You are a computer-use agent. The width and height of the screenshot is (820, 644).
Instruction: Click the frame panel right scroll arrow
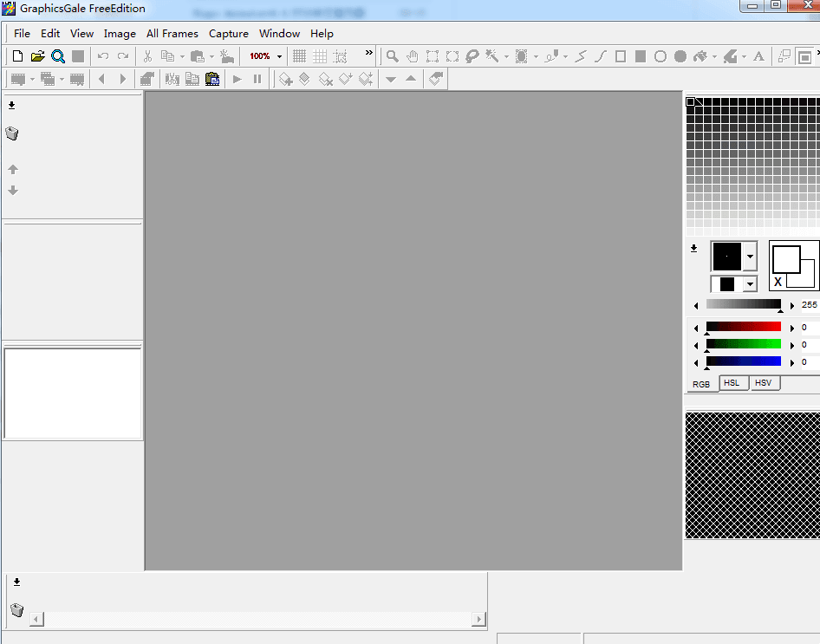(478, 620)
